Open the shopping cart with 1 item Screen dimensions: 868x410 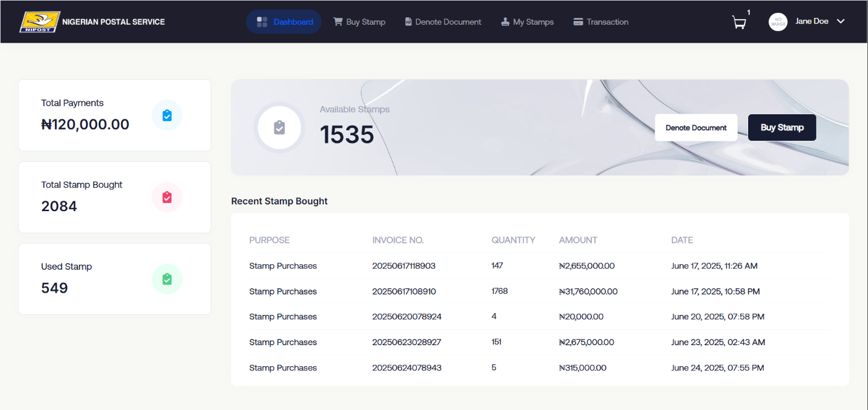[x=739, y=22]
